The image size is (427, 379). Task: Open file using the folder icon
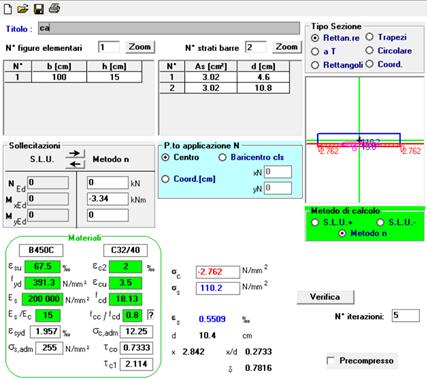click(x=23, y=9)
